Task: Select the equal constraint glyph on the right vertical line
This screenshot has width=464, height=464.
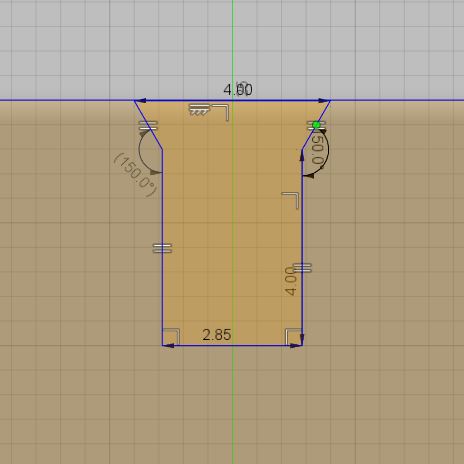Action: click(x=302, y=268)
